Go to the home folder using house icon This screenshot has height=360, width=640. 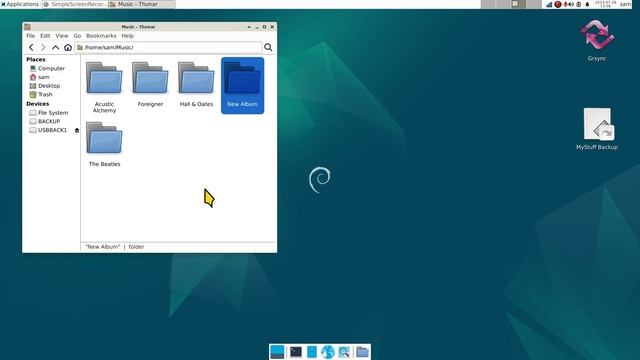(68, 47)
